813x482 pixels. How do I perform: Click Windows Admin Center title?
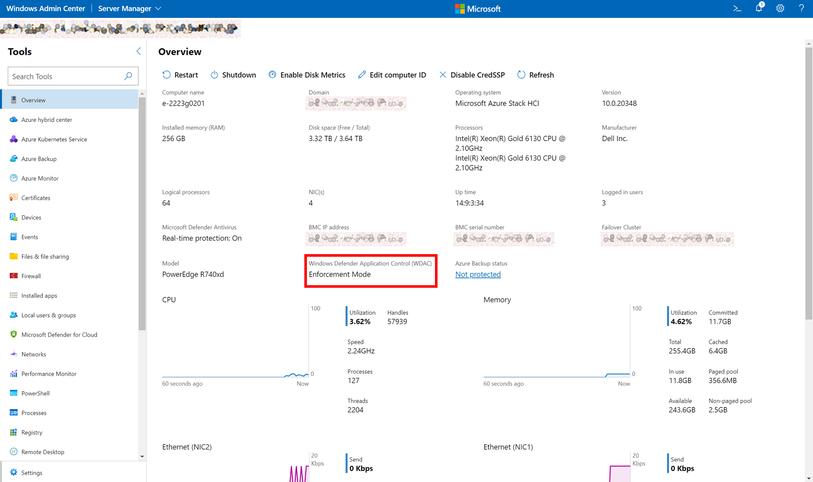coord(46,8)
